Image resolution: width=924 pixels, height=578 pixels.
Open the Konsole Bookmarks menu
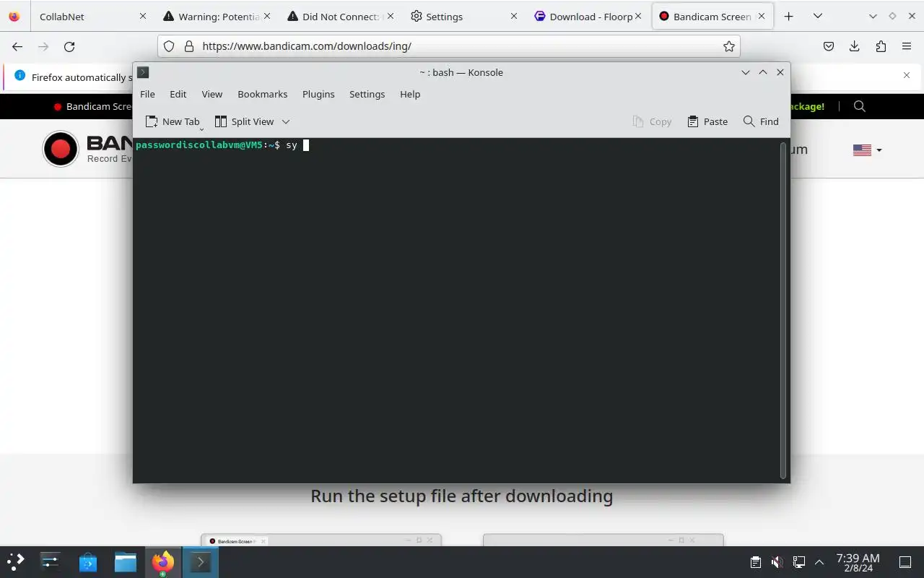262,94
